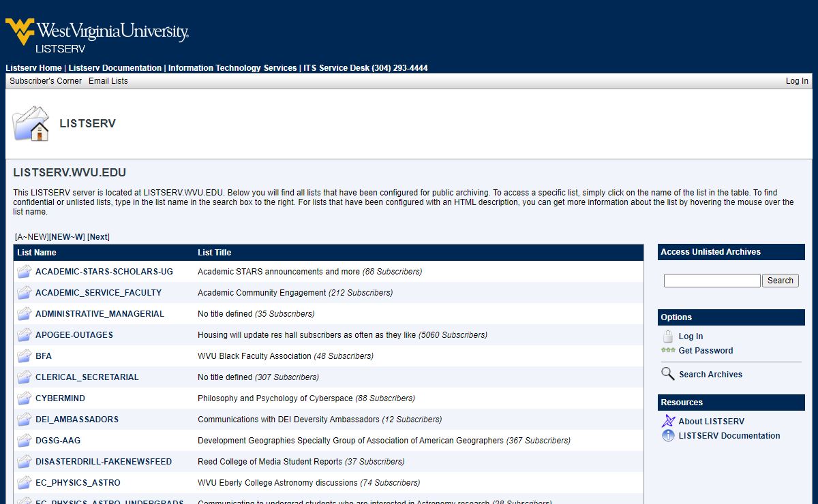Image resolution: width=818 pixels, height=504 pixels.
Task: Open EC_PHYSICS_ASTRO list
Action: pyautogui.click(x=78, y=483)
